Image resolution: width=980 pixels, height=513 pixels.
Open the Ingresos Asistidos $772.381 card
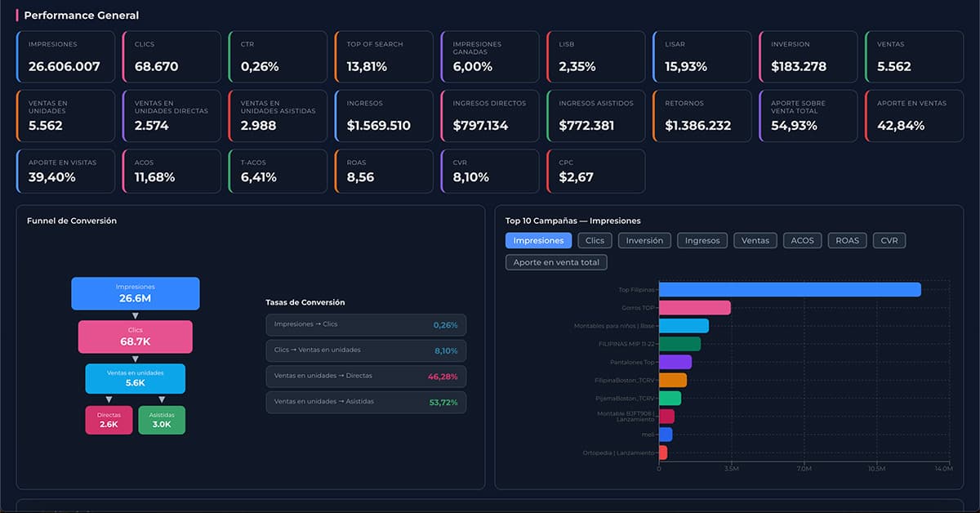596,116
